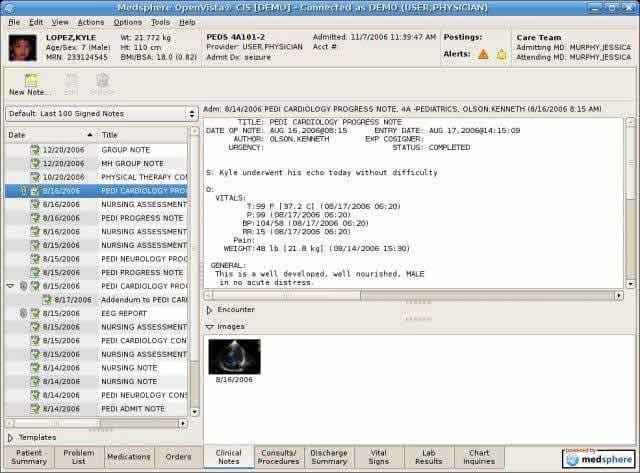The width and height of the screenshot is (640, 473).
Task: Select the Clinical Notes tab
Action: [229, 457]
